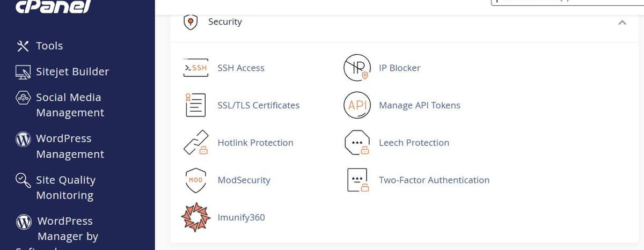Screen dimensions: 644x250
Task: Click the cPanel logo
Action: click(x=53, y=7)
